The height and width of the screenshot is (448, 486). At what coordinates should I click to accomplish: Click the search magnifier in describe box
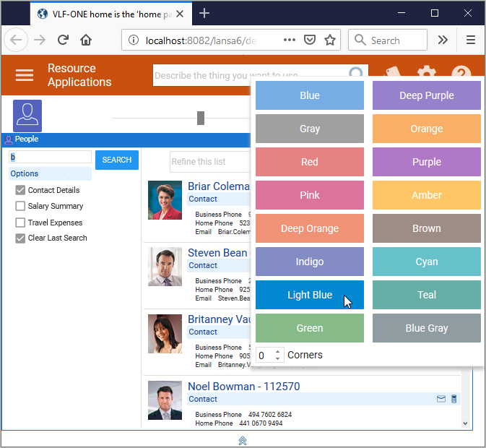355,73
